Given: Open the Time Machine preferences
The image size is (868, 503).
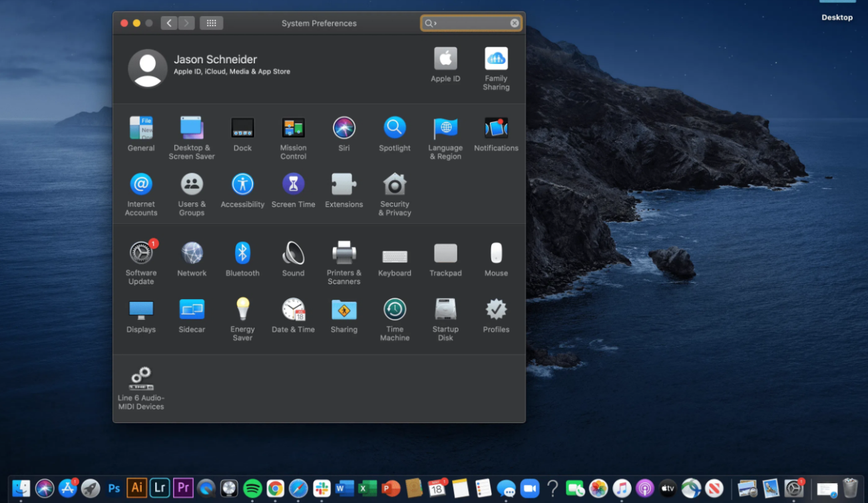Looking at the screenshot, I should 395,310.
